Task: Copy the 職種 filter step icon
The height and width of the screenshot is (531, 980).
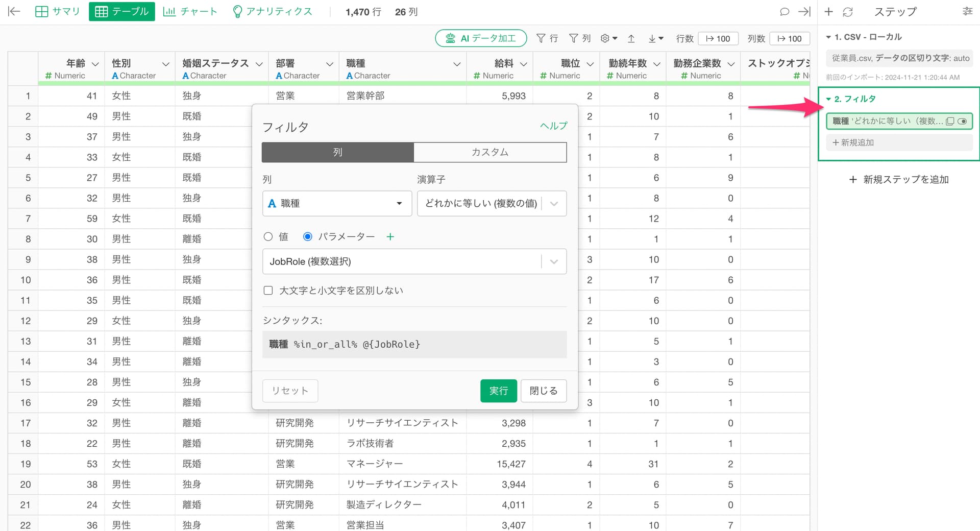Action: coord(950,122)
